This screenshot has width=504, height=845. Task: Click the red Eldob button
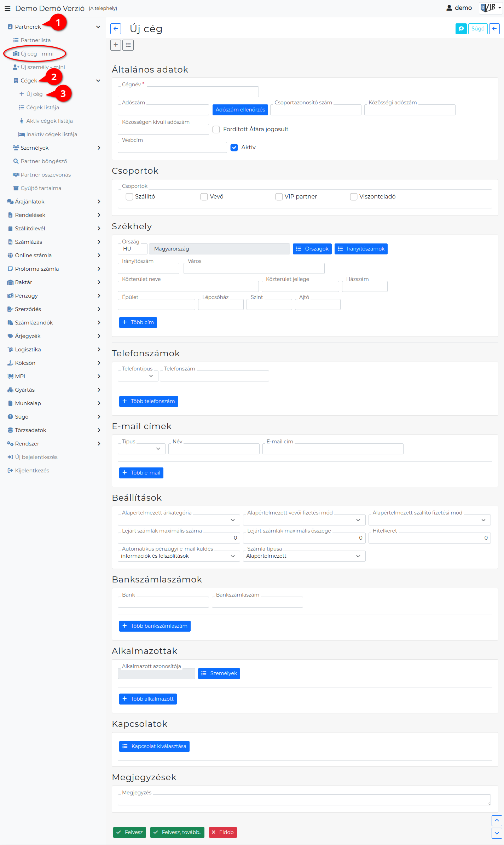tap(223, 832)
